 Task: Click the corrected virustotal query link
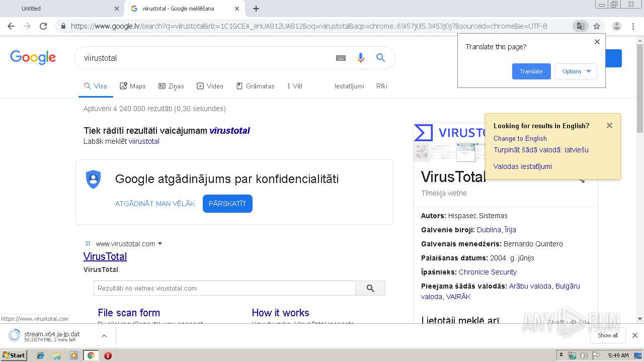tap(229, 131)
